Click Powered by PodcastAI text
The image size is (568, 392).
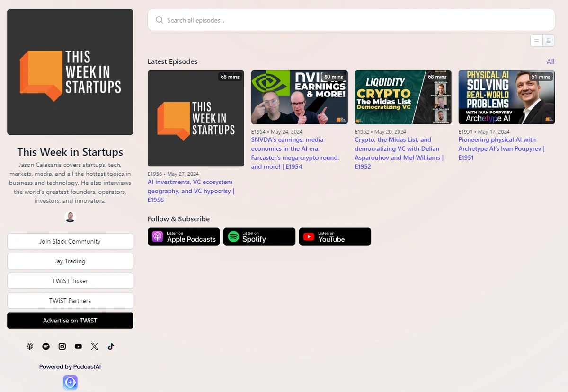coord(70,367)
